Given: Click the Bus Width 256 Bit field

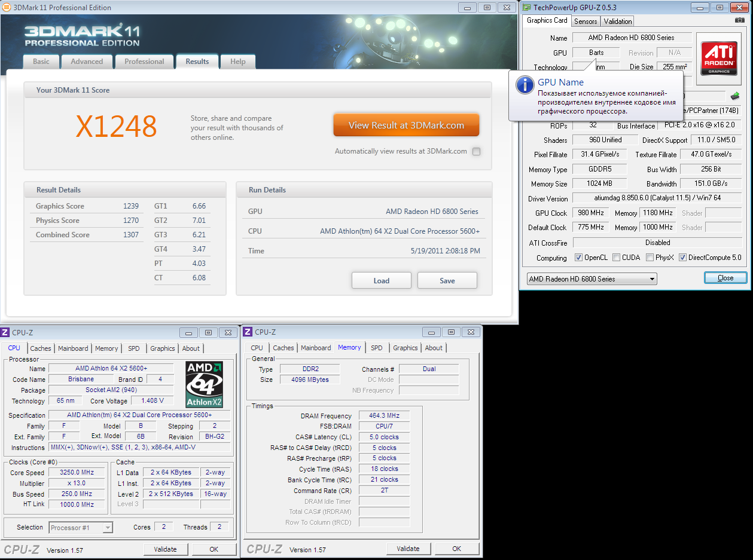Looking at the screenshot, I should pos(711,169).
